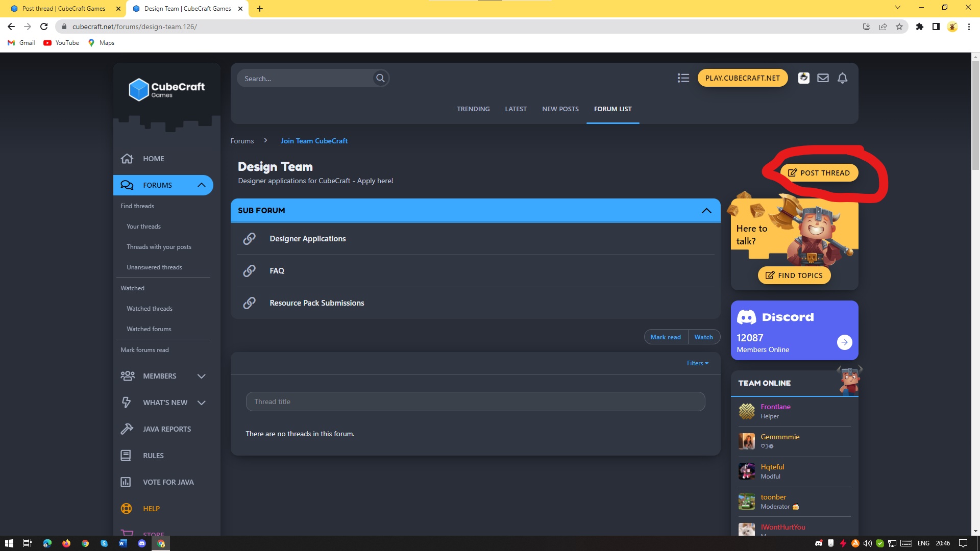Open a new browser tab

click(x=260, y=9)
